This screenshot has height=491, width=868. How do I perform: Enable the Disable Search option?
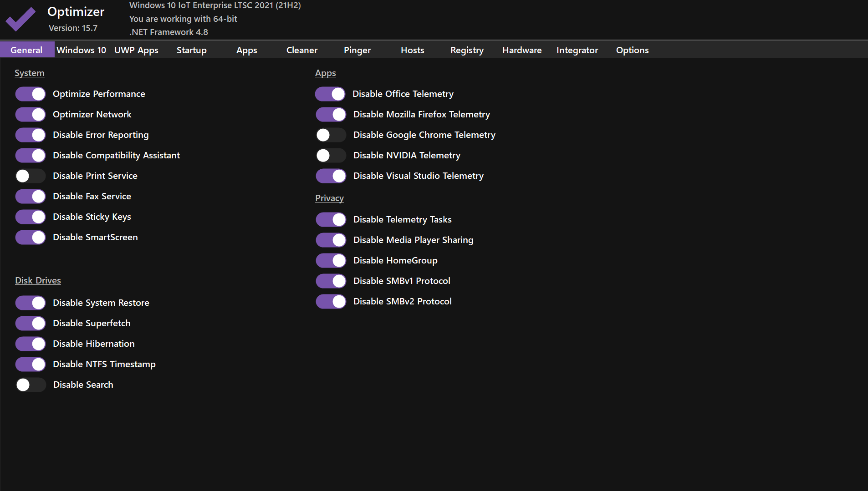point(30,385)
